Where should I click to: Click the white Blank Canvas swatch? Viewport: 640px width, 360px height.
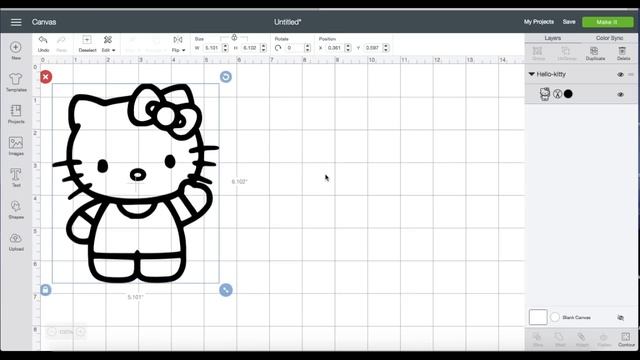coord(538,317)
